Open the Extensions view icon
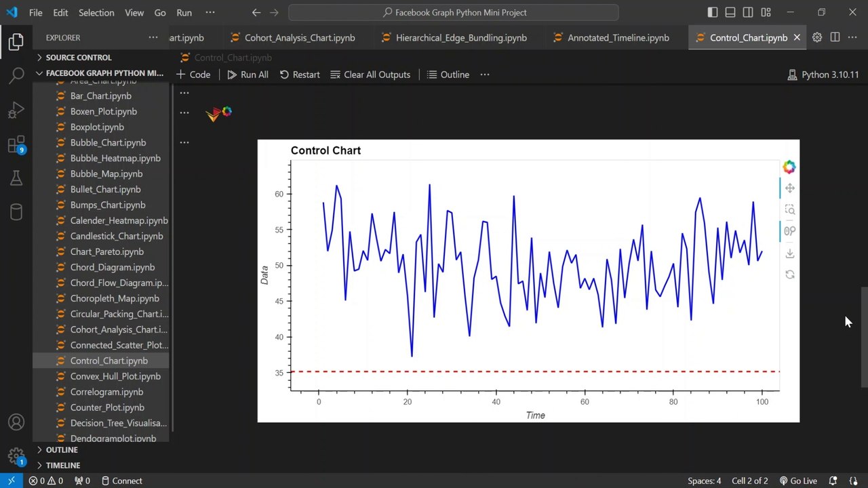The height and width of the screenshot is (488, 868). [16, 144]
